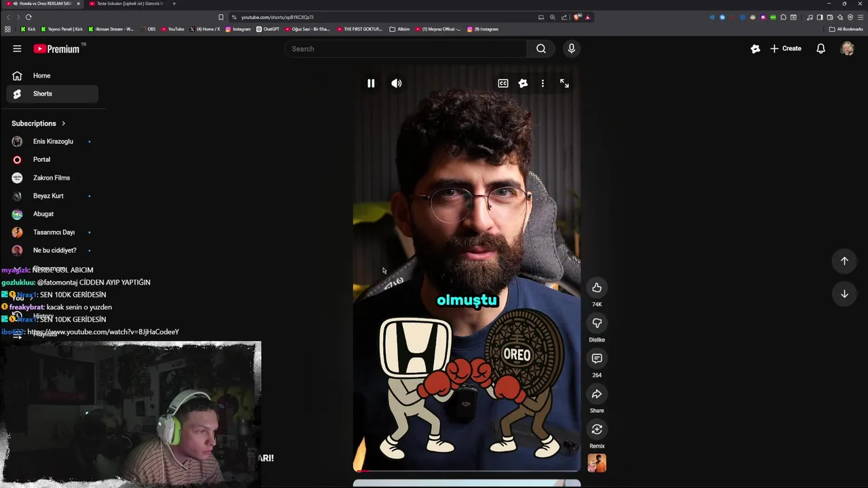Open THE FIRST GOKTUR... bookmark
Screen dimensions: 868x488
coord(359,29)
